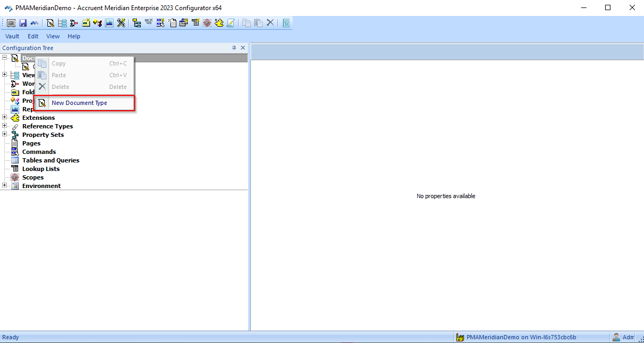The width and height of the screenshot is (644, 343).
Task: Click the toolbar's blue picture report icon
Action: (x=109, y=23)
